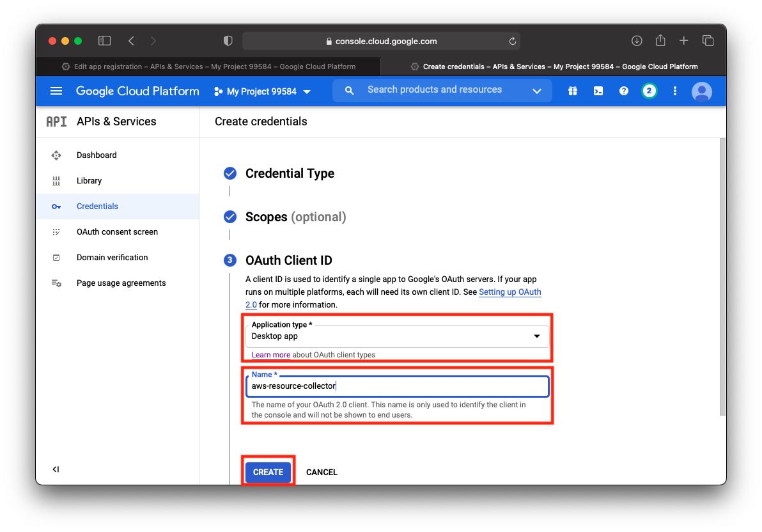Click the API logo icon
The height and width of the screenshot is (532, 762).
tap(56, 121)
